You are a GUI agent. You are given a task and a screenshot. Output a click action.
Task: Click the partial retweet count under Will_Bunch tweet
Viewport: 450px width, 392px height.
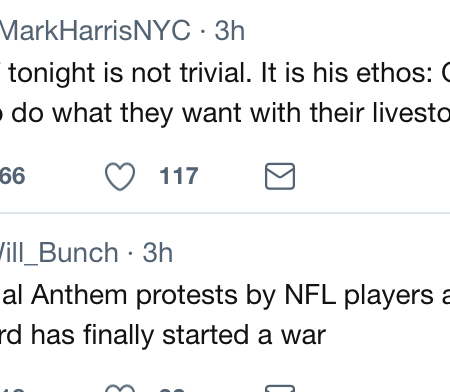tap(12, 389)
